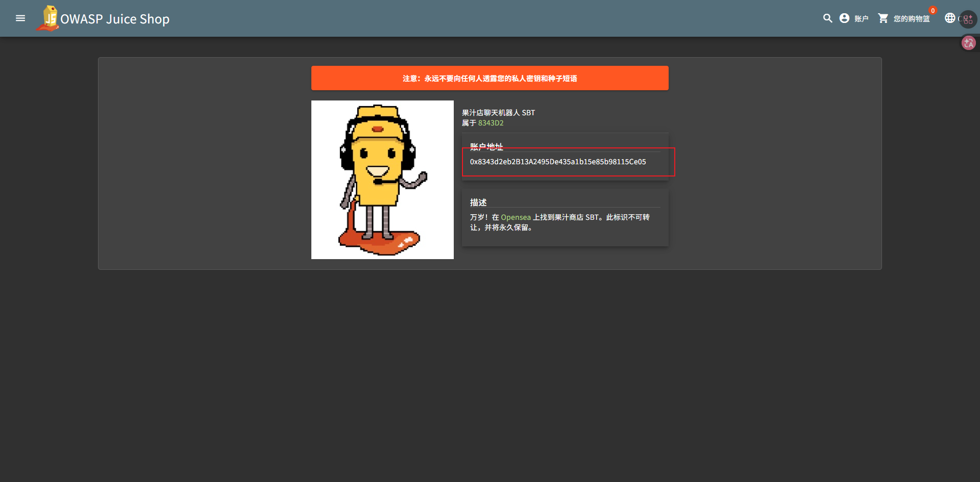Screen dimensions: 980x482
Task: Click the Juice Shop logo icon
Action: coord(47,18)
